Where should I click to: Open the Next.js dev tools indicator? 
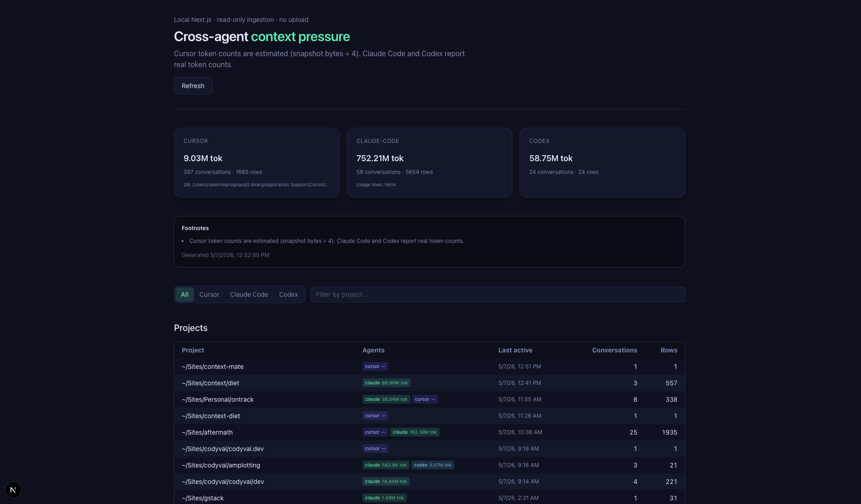point(13,490)
